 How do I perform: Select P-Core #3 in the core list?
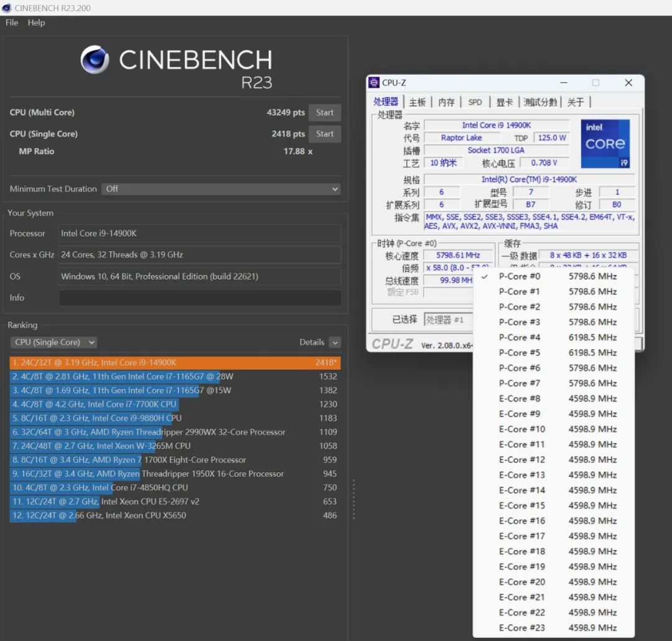pos(553,322)
